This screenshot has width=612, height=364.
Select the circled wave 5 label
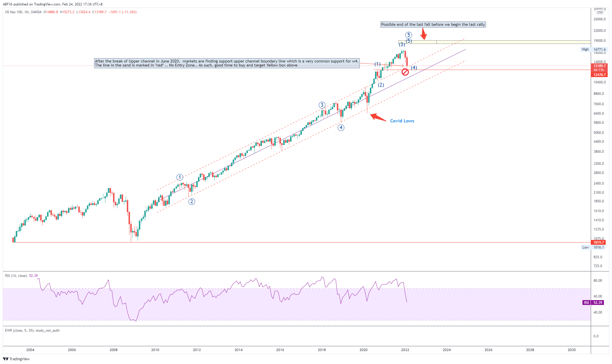pyautogui.click(x=409, y=35)
